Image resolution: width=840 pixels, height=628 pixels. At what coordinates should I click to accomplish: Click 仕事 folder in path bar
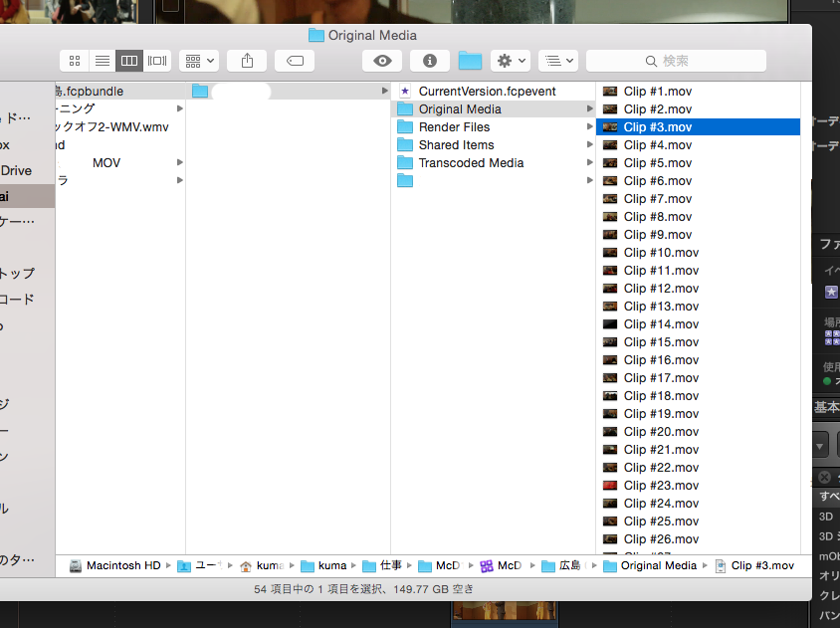tap(382, 566)
